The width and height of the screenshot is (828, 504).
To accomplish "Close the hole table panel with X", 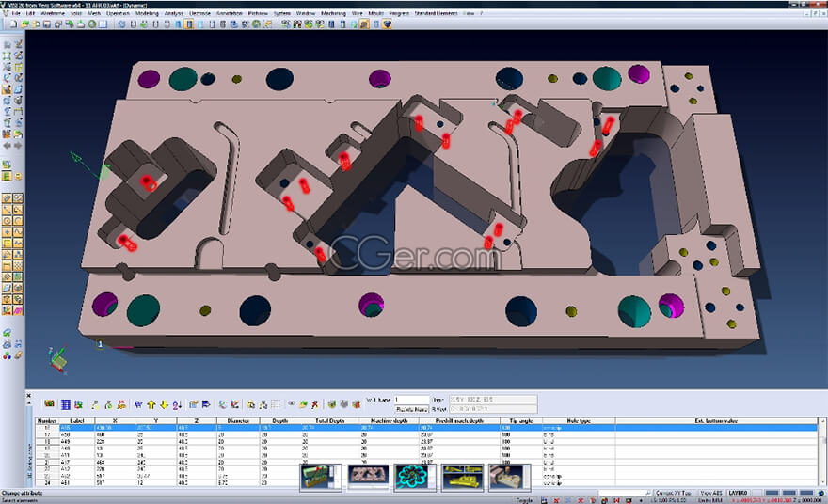I will [x=29, y=395].
